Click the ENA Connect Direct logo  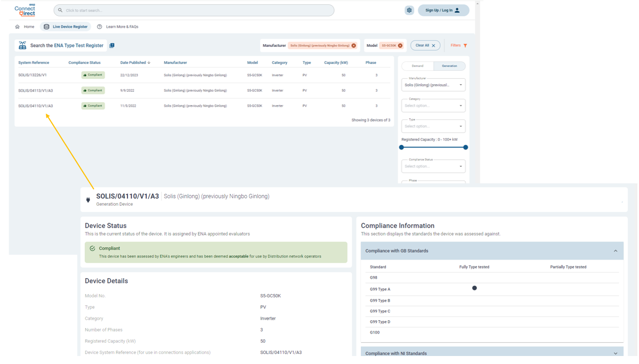[x=25, y=10]
